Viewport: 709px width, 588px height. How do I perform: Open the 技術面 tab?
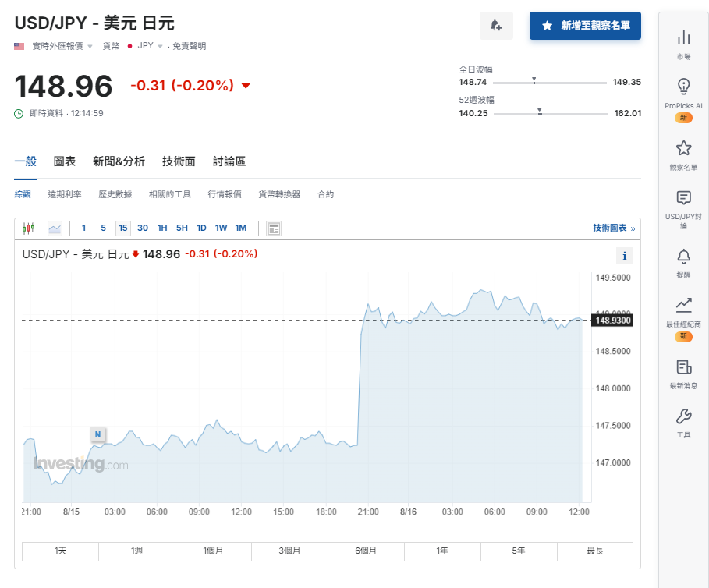tap(178, 161)
